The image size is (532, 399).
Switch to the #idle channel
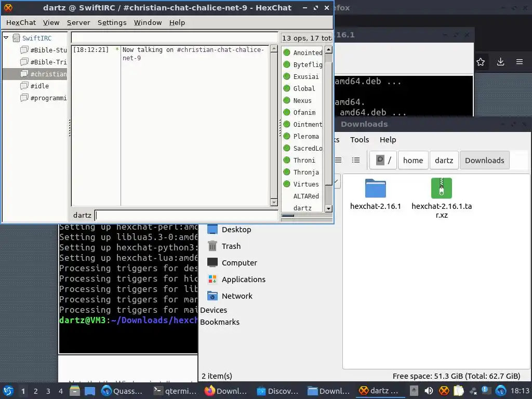click(39, 86)
